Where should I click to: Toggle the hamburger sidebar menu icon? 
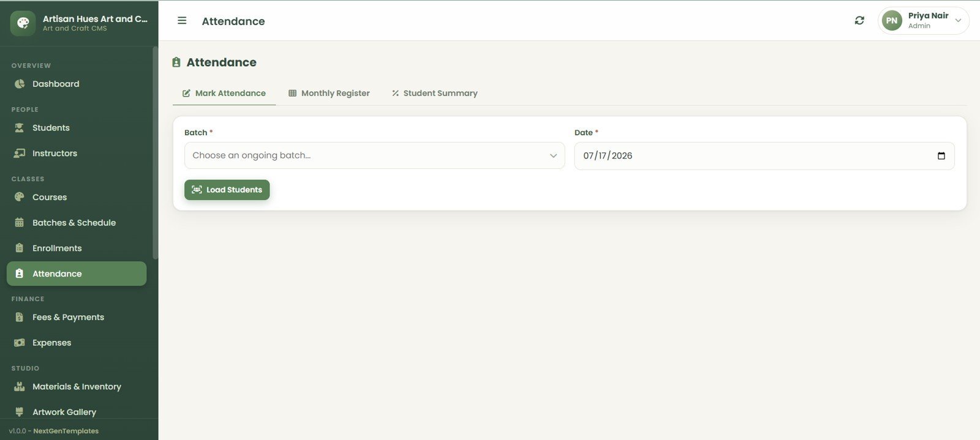(182, 21)
